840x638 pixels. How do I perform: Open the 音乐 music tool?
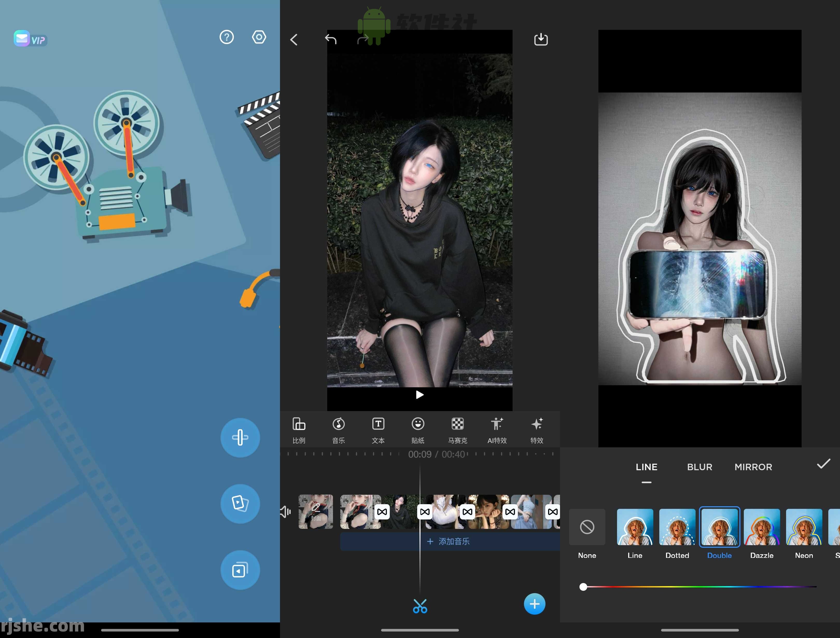(x=338, y=430)
